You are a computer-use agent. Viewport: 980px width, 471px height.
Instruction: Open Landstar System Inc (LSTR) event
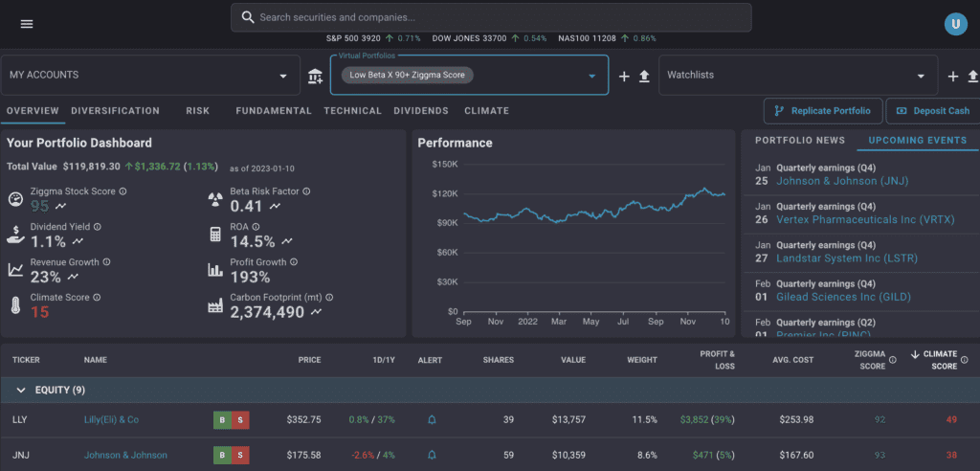click(847, 258)
